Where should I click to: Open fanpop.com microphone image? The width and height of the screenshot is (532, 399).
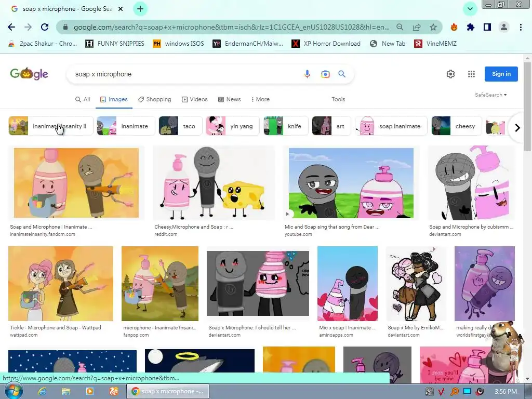[x=160, y=284]
